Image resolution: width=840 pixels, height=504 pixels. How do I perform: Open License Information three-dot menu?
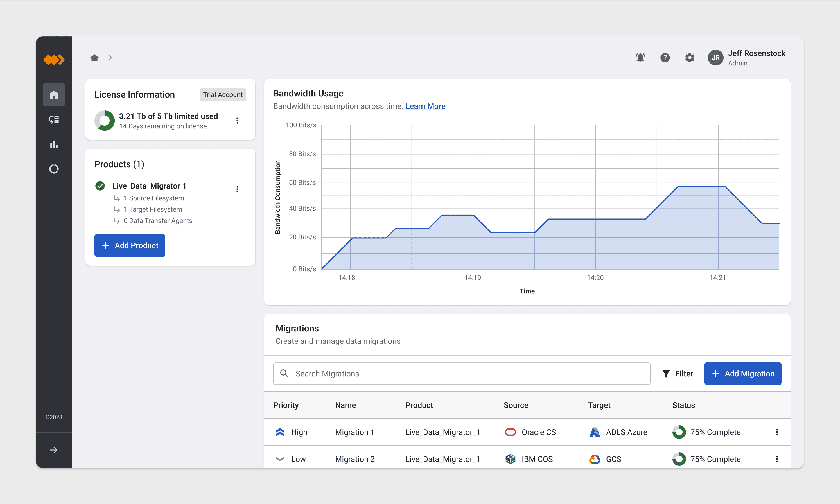point(237,121)
